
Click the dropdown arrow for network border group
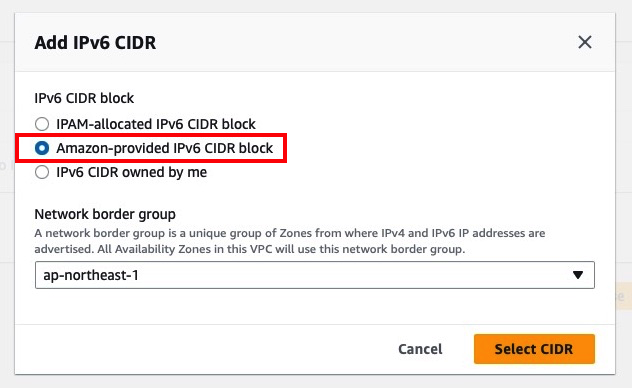[x=578, y=275]
